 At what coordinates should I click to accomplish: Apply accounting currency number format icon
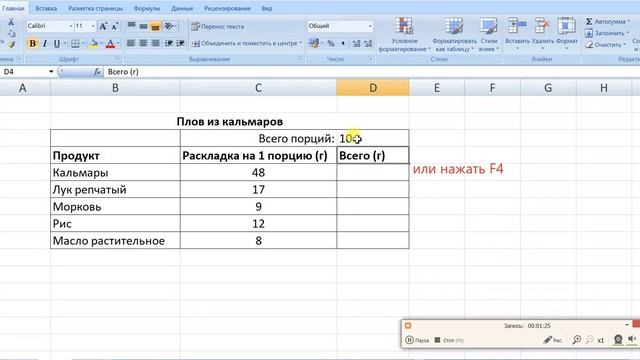coord(313,43)
